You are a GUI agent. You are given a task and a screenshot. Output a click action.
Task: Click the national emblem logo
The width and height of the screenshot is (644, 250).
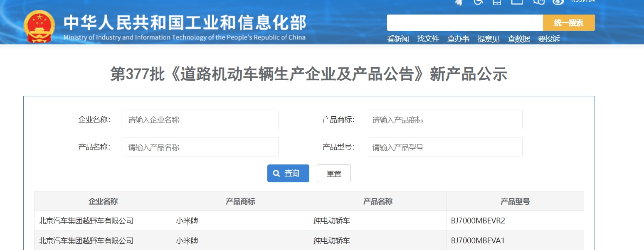[39, 26]
